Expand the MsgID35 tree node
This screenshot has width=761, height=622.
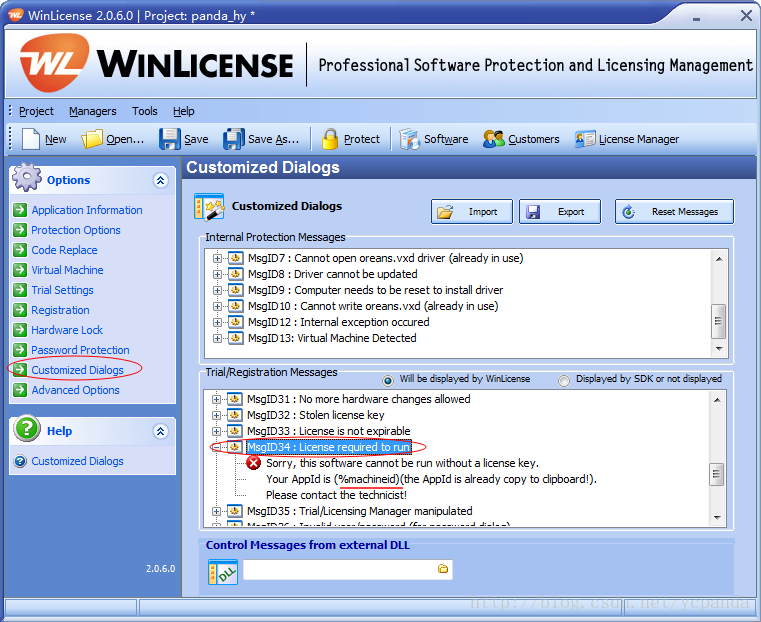216,511
